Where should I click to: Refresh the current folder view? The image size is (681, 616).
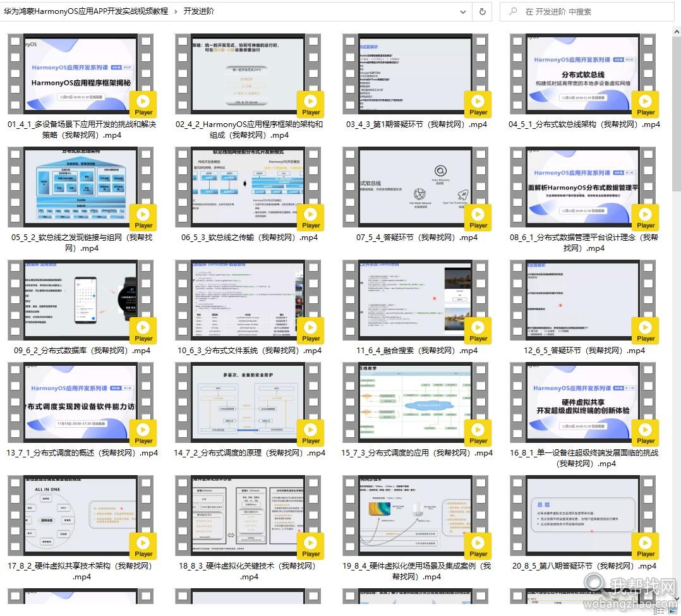tap(482, 12)
